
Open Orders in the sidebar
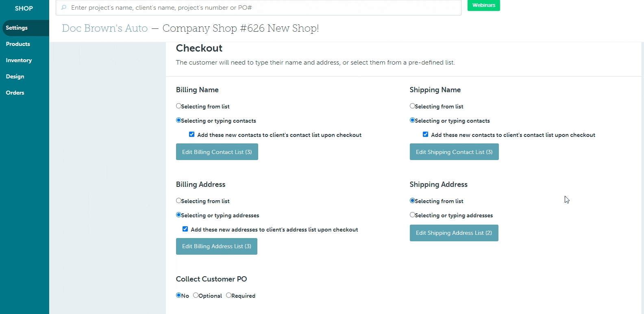[15, 93]
